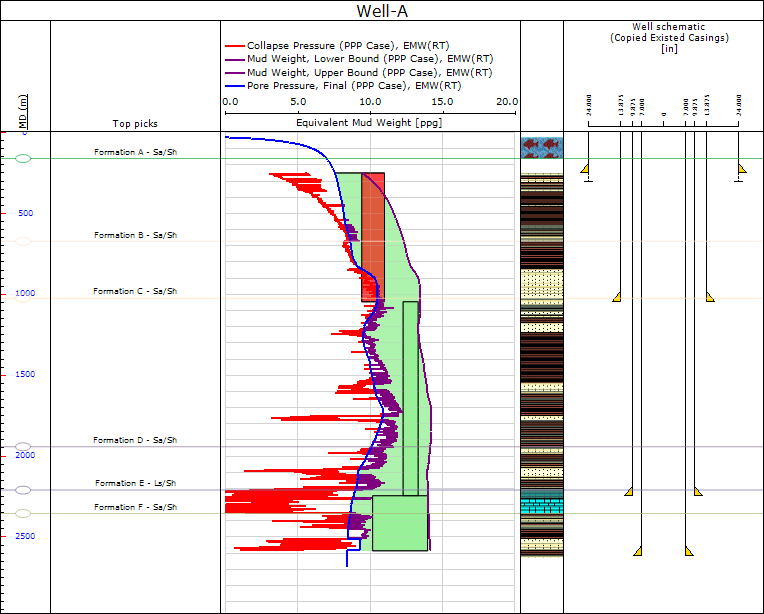The height and width of the screenshot is (614, 764).
Task: Select the Formation D depth marker ellipse
Action: pyautogui.click(x=24, y=447)
